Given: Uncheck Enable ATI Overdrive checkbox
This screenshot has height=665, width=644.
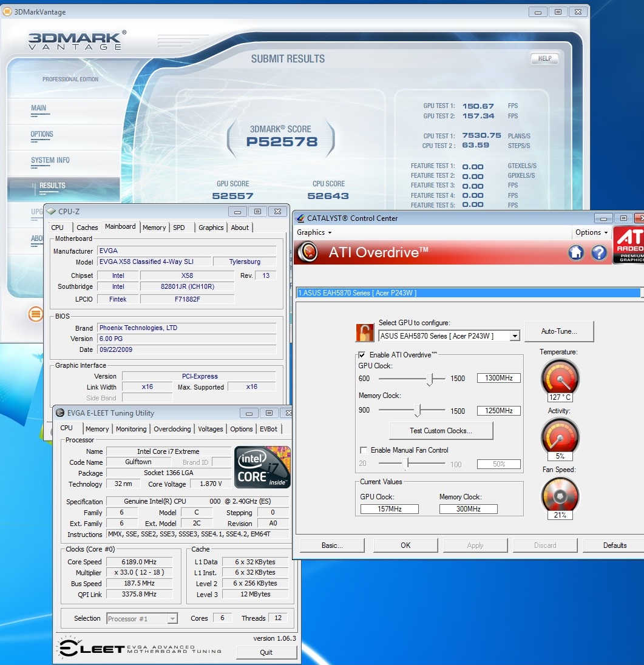Looking at the screenshot, I should tap(362, 355).
